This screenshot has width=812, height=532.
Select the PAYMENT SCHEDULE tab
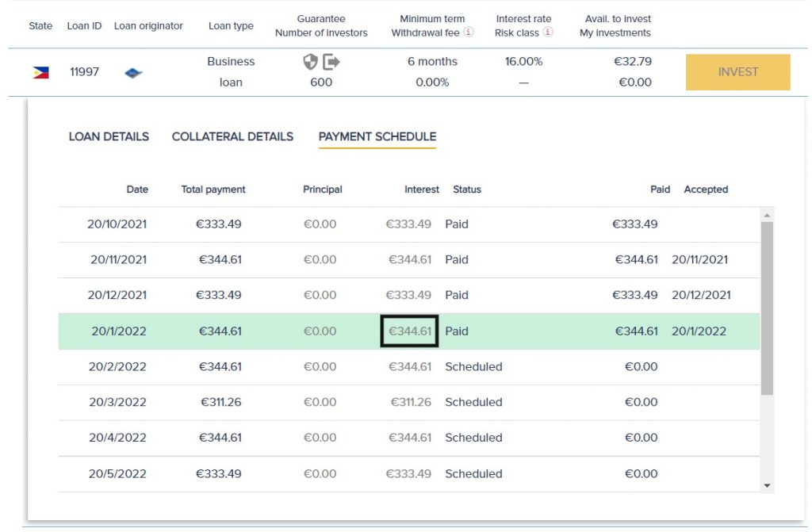[377, 136]
